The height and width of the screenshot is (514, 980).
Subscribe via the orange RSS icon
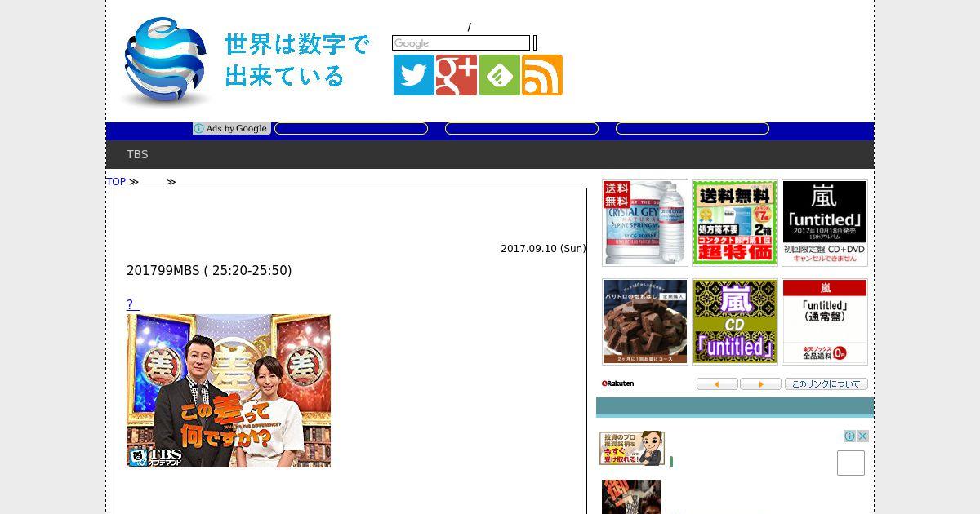coord(542,75)
